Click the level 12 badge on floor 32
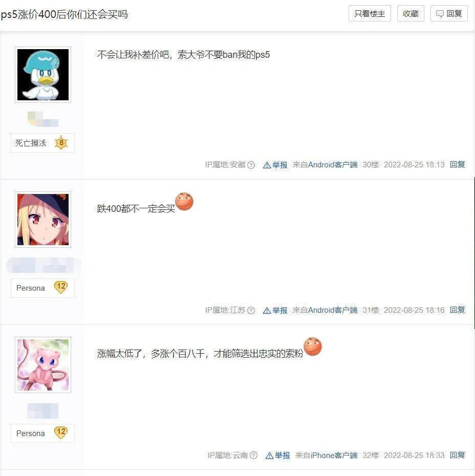Image resolution: width=475 pixels, height=476 pixels. tap(61, 432)
